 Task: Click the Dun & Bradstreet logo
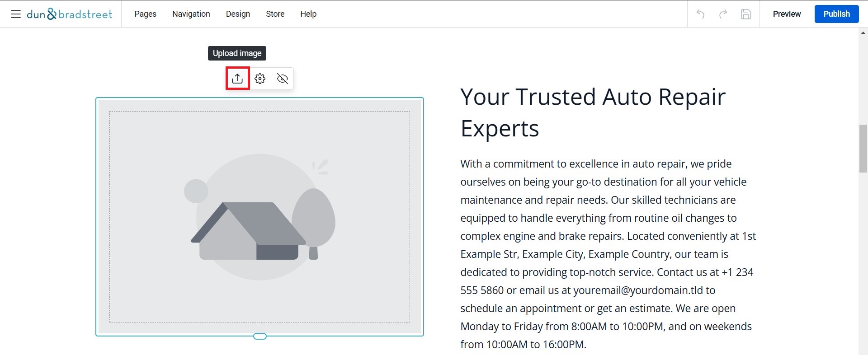tap(69, 14)
